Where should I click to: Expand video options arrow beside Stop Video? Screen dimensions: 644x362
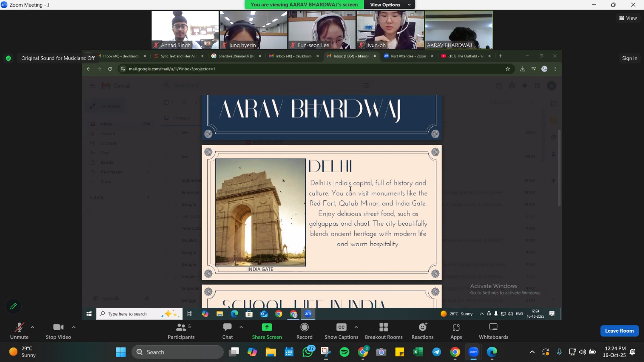coord(74,327)
